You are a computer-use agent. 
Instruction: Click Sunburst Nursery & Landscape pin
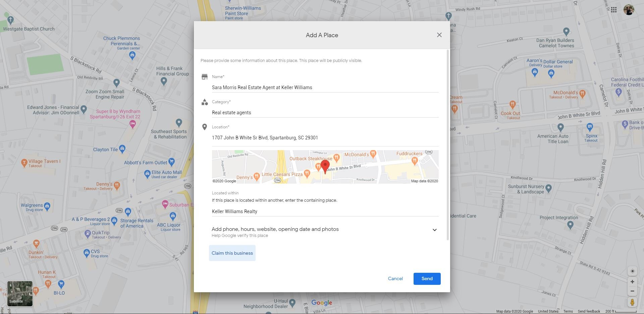point(549,188)
